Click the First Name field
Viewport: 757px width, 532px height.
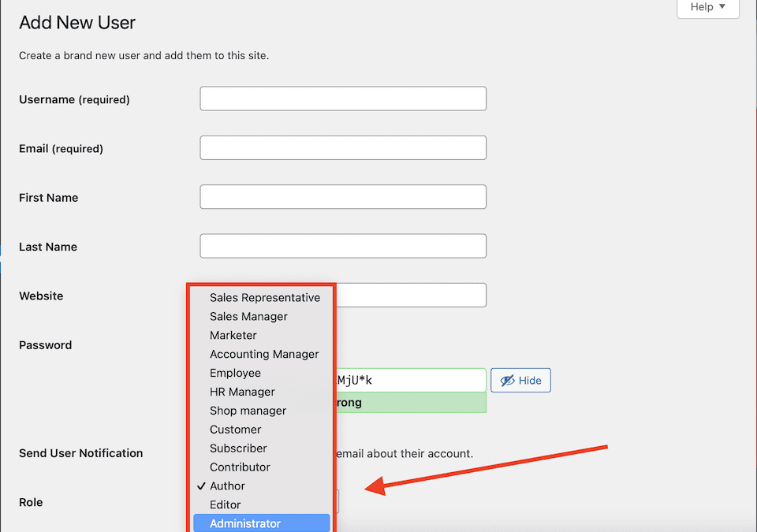[343, 197]
